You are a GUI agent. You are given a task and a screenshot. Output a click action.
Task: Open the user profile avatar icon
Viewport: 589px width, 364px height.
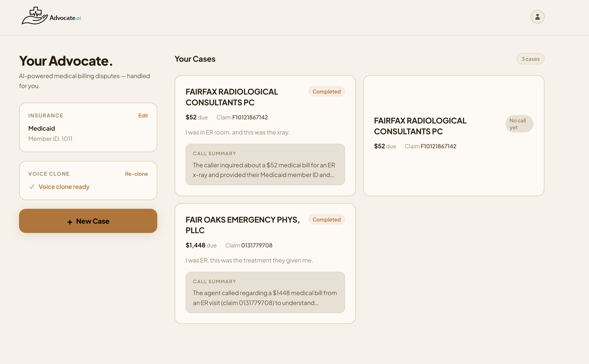537,17
